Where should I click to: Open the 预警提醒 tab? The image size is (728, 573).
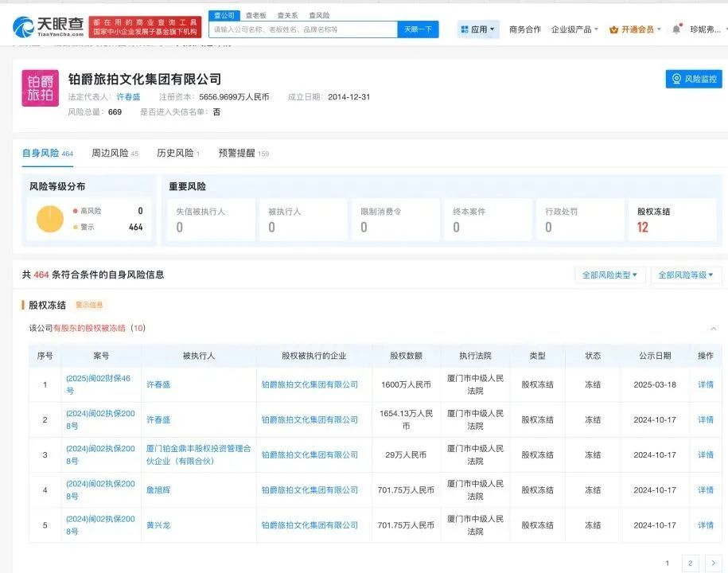tap(237, 152)
